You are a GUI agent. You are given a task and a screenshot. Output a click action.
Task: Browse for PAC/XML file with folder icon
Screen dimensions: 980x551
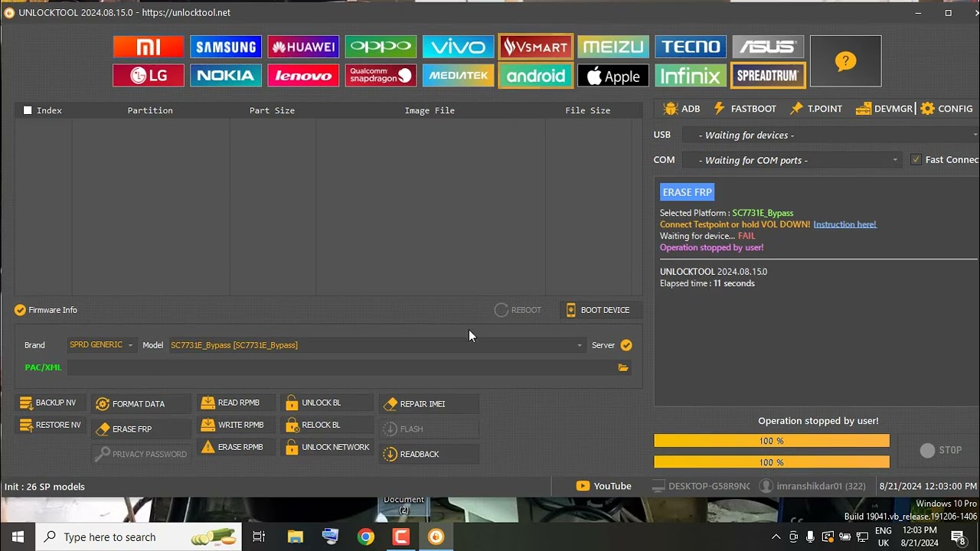tap(623, 367)
